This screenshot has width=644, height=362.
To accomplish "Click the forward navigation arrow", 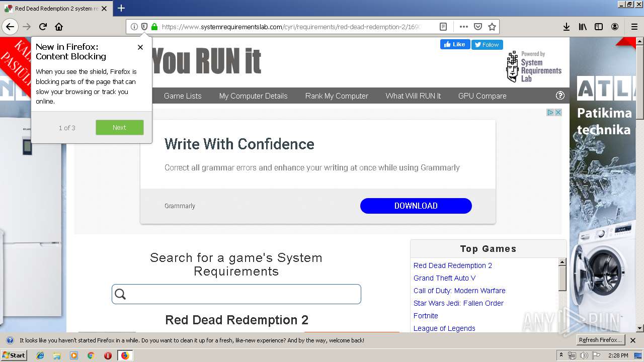I will pyautogui.click(x=27, y=27).
